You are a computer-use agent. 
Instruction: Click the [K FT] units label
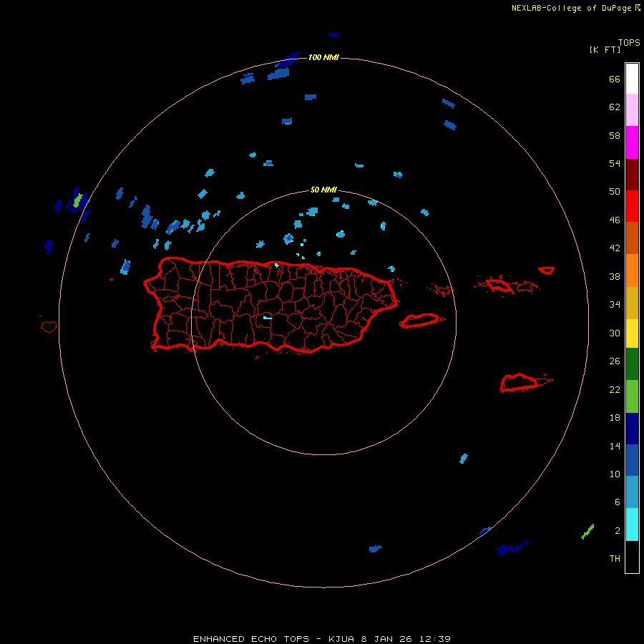click(x=605, y=49)
